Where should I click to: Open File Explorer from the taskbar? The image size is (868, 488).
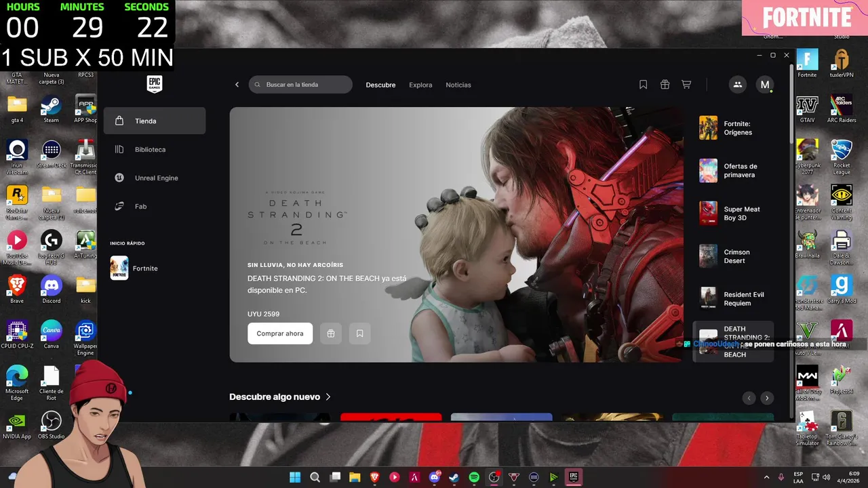pos(355,477)
